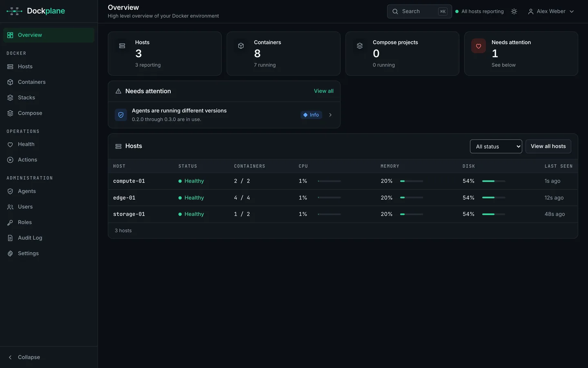
Task: Click the Audit Log document icon
Action: pos(10,238)
